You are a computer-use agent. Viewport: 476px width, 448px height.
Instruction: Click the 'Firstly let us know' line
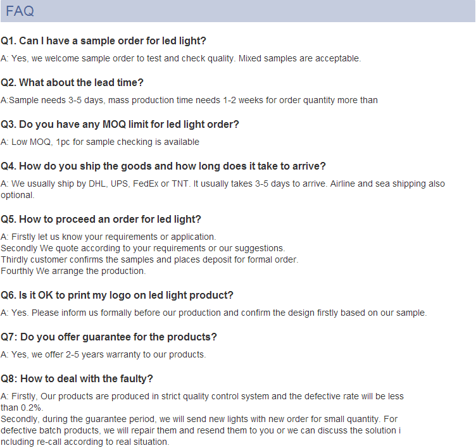pyautogui.click(x=108, y=237)
